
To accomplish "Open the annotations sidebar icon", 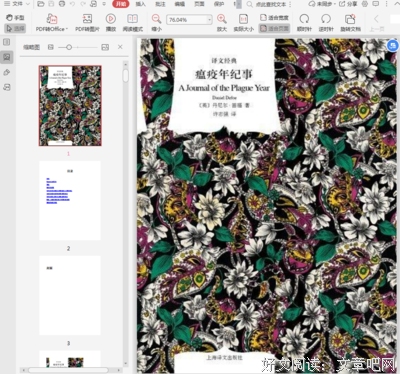I will (7, 87).
